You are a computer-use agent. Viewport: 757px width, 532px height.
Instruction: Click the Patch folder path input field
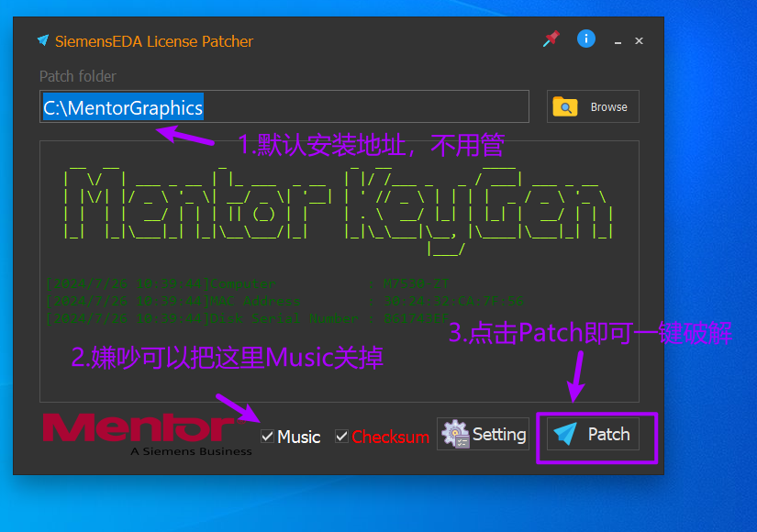tap(284, 106)
